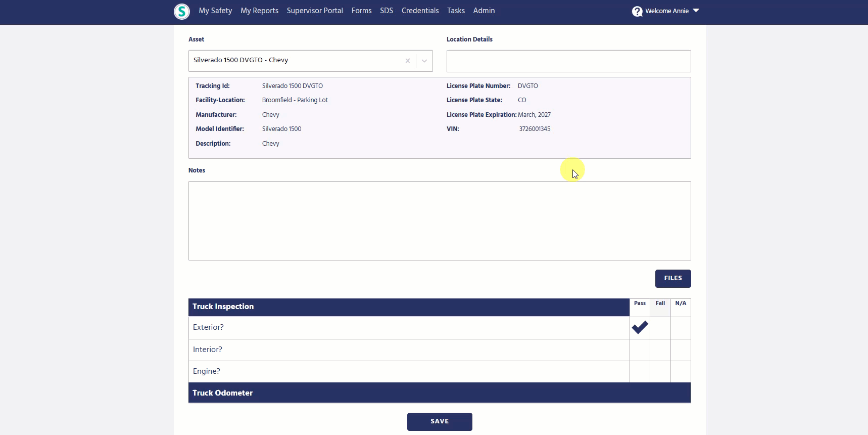This screenshot has height=435, width=868.
Task: Select the VIN value 3726001345
Action: [x=535, y=129]
